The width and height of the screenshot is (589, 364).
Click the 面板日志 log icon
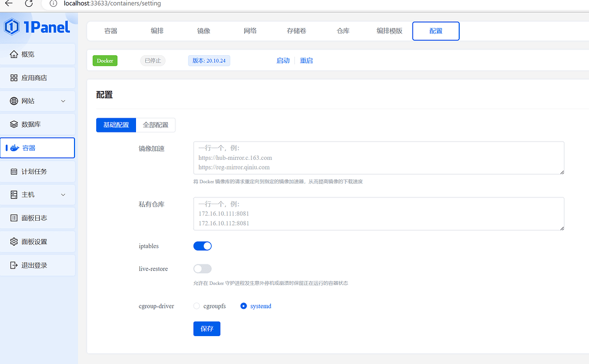(x=14, y=218)
